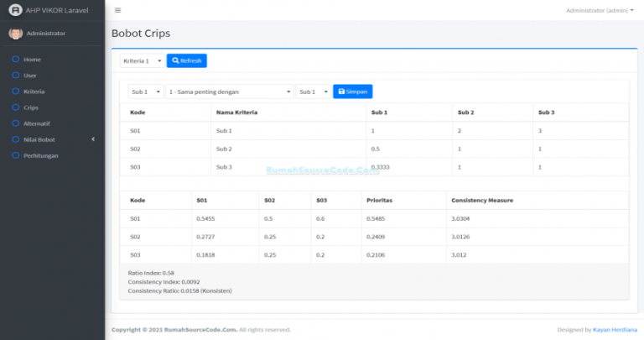Click the 0.2409 priority value
Viewport: 644px width, 340px height.
(x=376, y=237)
